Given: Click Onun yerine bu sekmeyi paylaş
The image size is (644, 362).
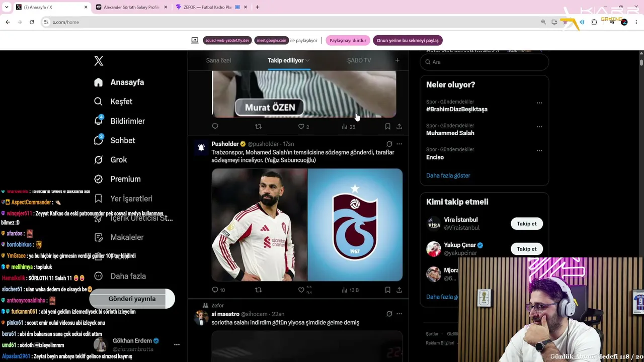Looking at the screenshot, I should click(x=408, y=40).
